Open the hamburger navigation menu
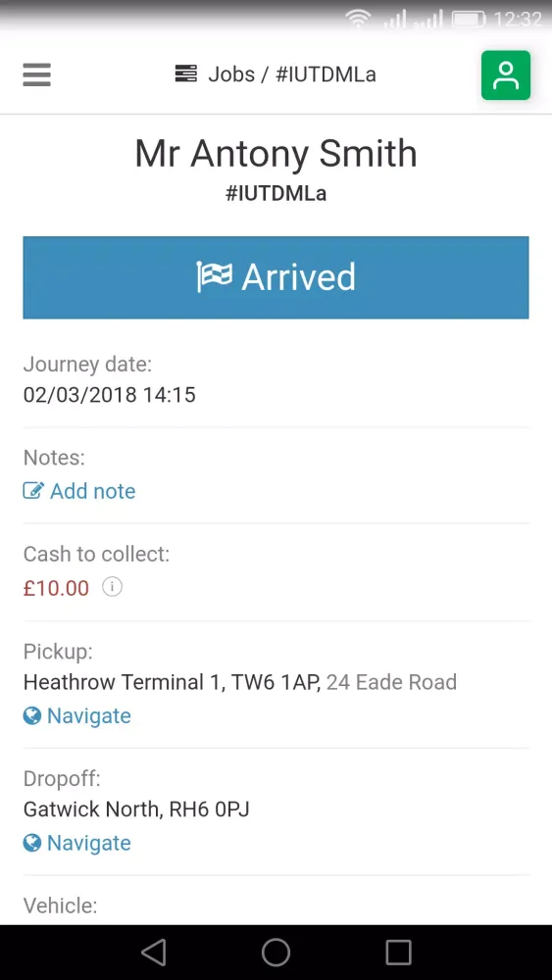Image resolution: width=552 pixels, height=980 pixels. point(37,75)
